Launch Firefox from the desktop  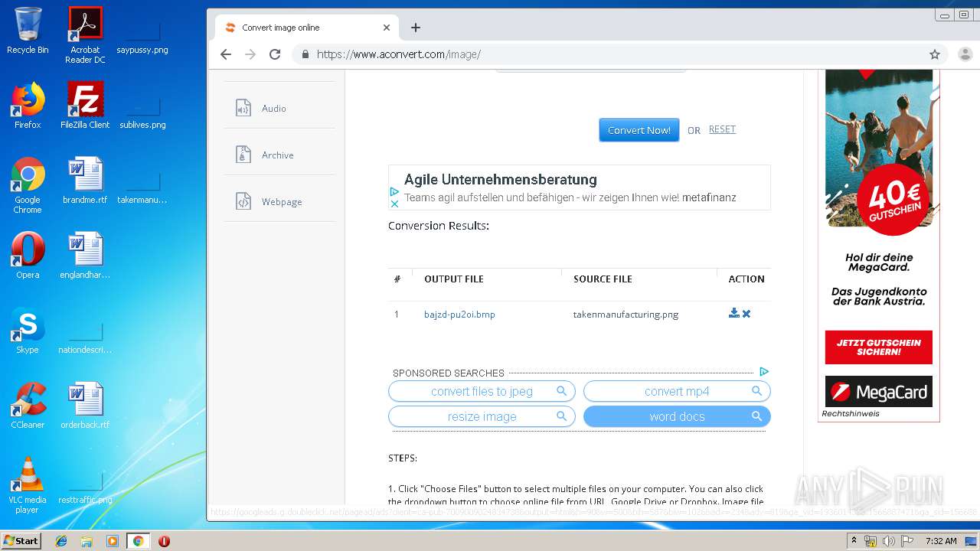click(28, 106)
